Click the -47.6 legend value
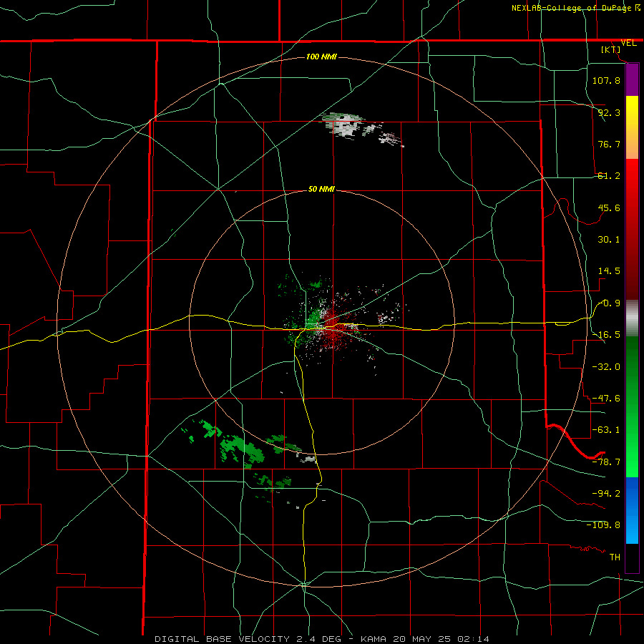This screenshot has height=644, width=644. pyautogui.click(x=606, y=399)
